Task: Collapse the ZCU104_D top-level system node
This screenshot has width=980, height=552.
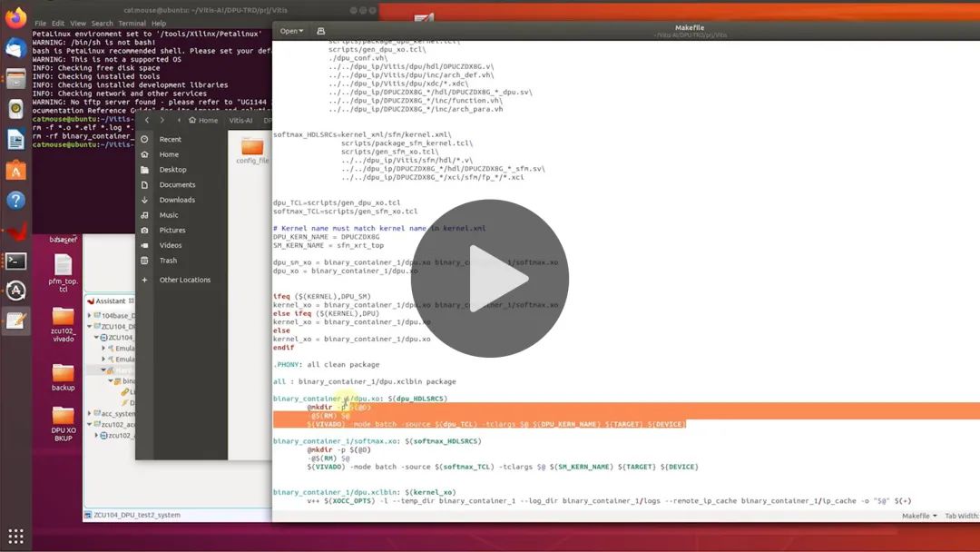Action: [x=89, y=326]
